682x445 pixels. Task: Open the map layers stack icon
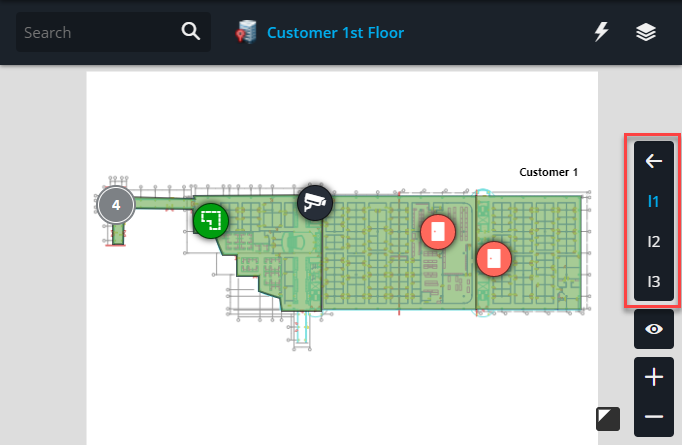tap(646, 32)
